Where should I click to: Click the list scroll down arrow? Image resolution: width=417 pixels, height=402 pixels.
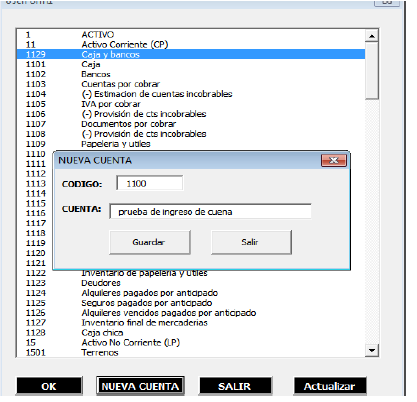(372, 350)
